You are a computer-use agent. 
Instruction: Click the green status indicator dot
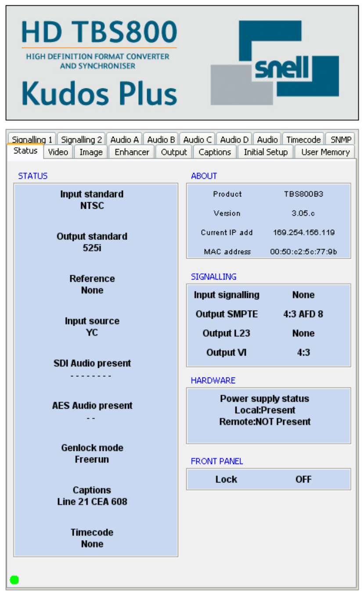coord(14,580)
